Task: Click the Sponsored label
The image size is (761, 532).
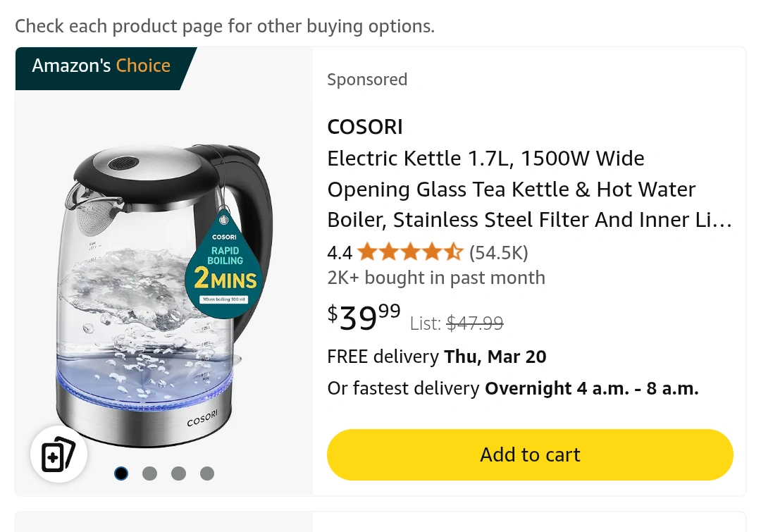Action: click(x=367, y=80)
